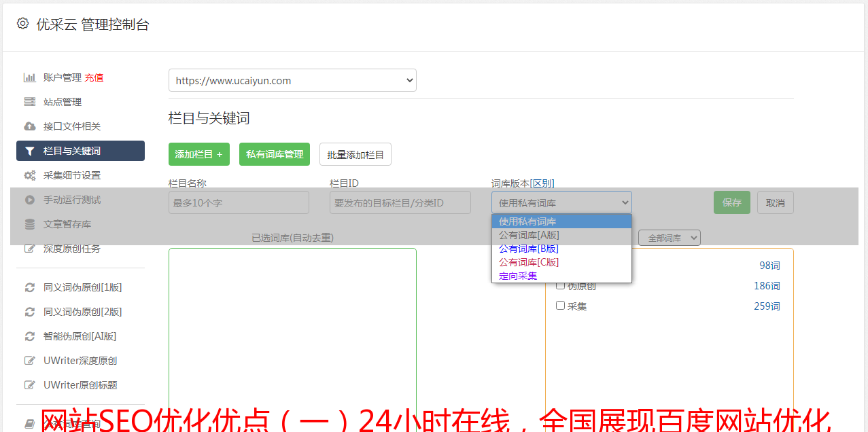This screenshot has height=432, width=868.
Task: Click the green 保存 button
Action: 732,202
